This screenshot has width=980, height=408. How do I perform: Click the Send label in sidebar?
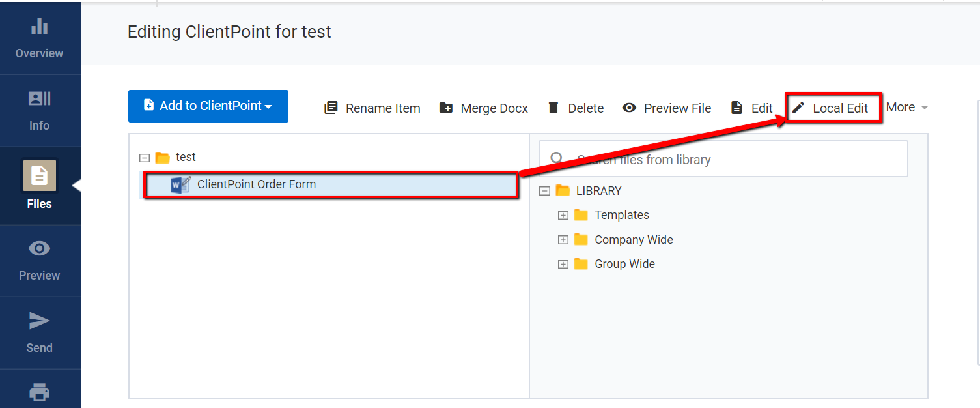(40, 348)
